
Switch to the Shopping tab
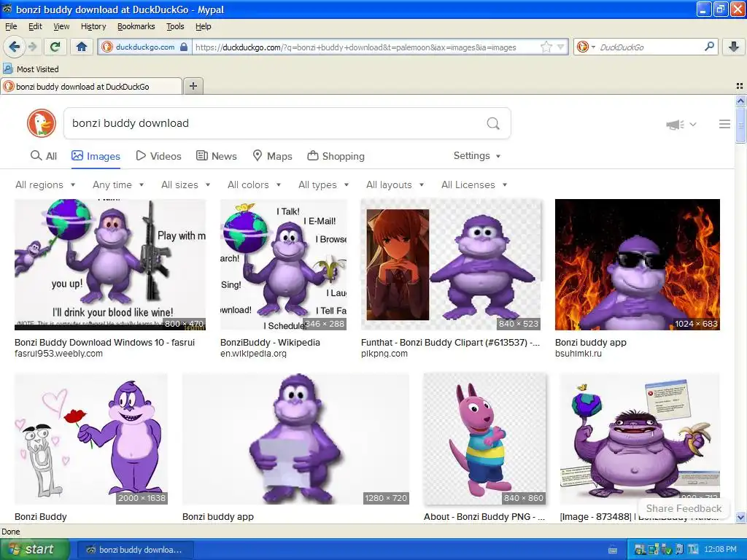pyautogui.click(x=336, y=156)
